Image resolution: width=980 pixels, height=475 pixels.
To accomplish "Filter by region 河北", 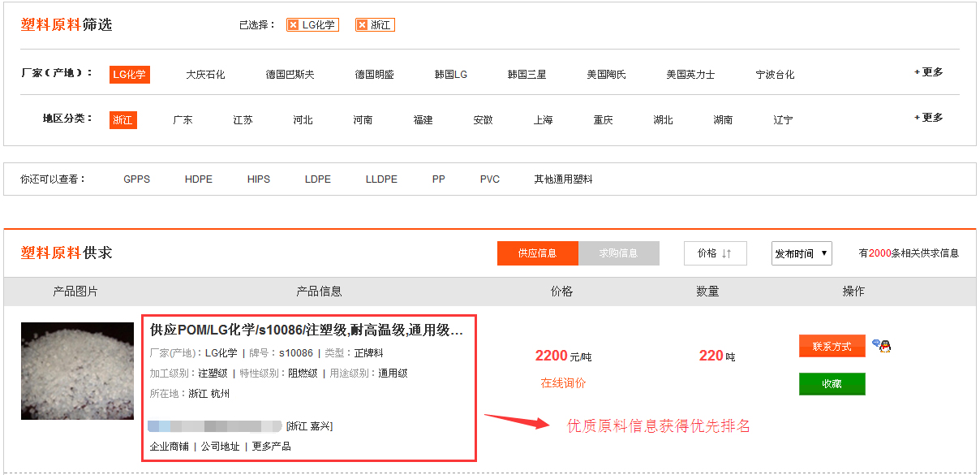I will pyautogui.click(x=303, y=120).
